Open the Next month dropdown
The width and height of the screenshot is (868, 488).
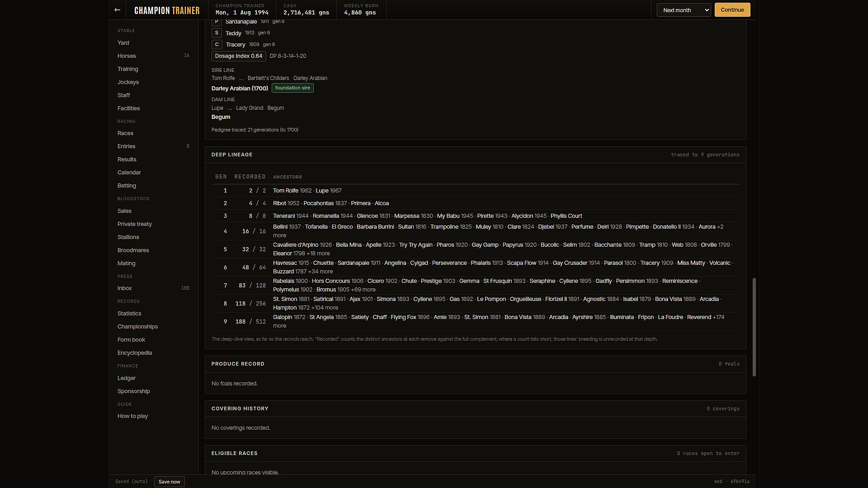click(684, 10)
